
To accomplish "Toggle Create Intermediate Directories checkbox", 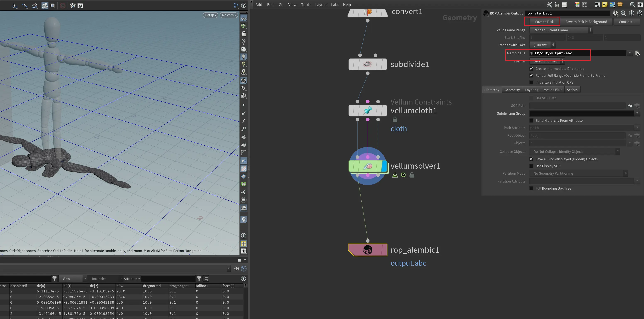I will pyautogui.click(x=531, y=68).
